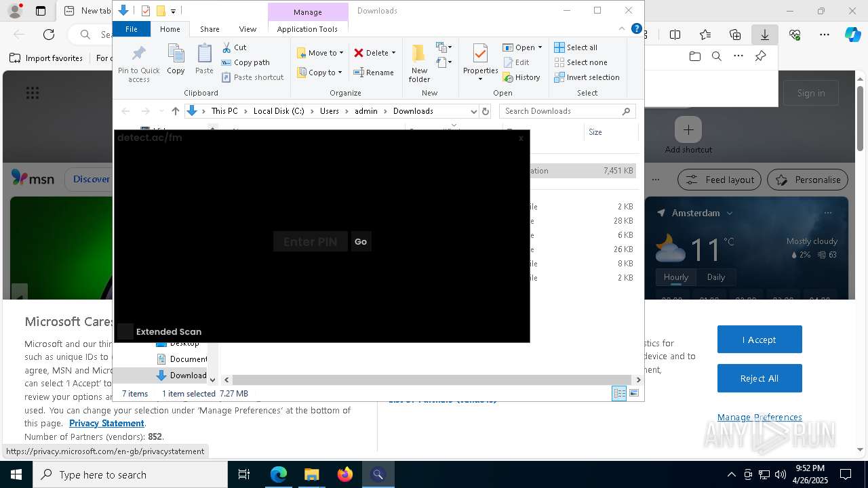Click the Edit button in Open group

tap(516, 62)
